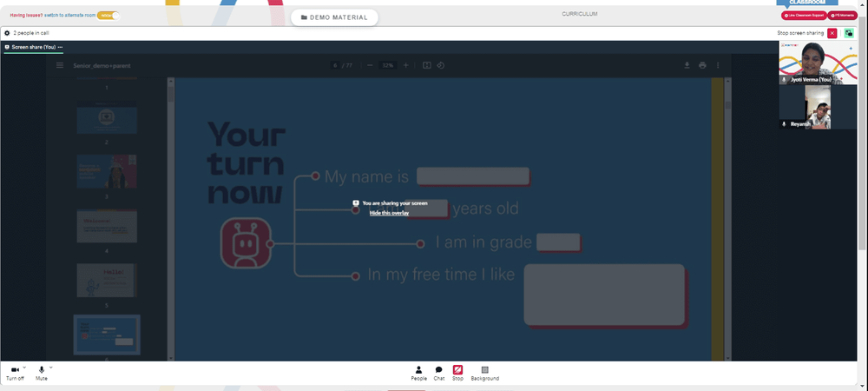868x391 pixels.
Task: Open DEMO MATERIAL folder button
Action: (x=334, y=17)
